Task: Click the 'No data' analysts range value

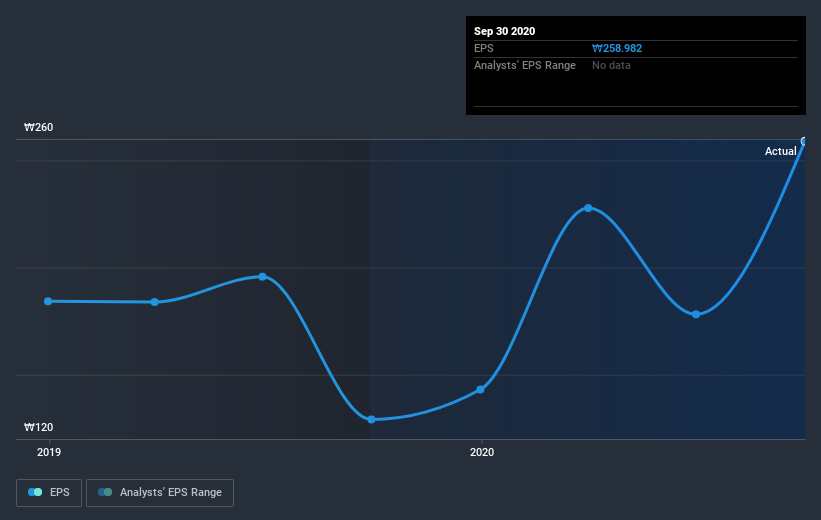Action: [x=611, y=65]
